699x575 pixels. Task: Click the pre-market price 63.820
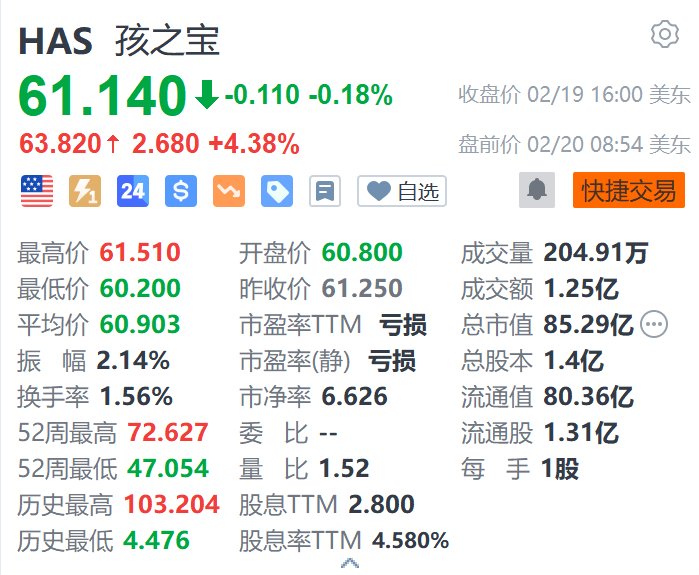click(60, 144)
